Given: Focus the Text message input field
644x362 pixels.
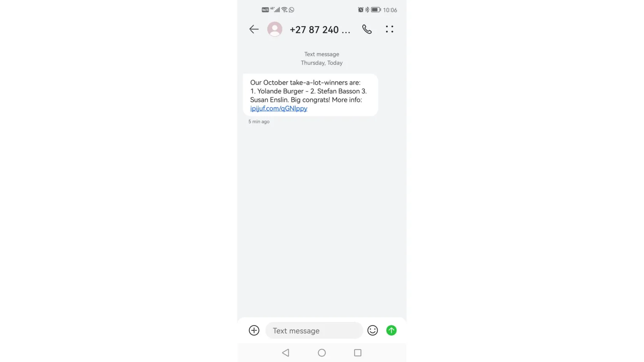Looking at the screenshot, I should click(314, 331).
